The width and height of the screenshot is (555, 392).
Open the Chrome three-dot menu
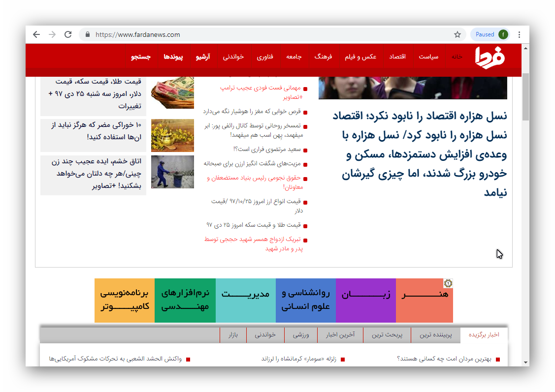(x=519, y=34)
